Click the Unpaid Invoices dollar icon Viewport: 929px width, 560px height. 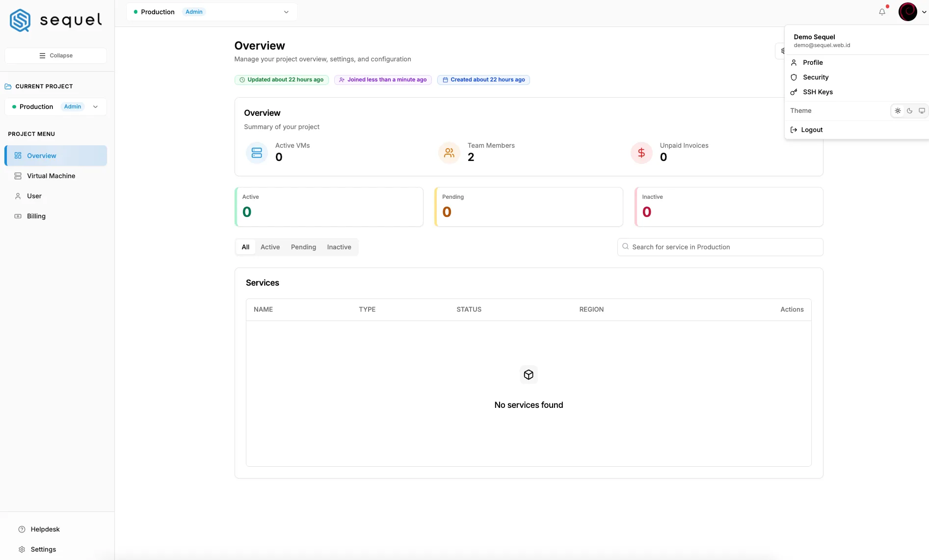pyautogui.click(x=641, y=153)
